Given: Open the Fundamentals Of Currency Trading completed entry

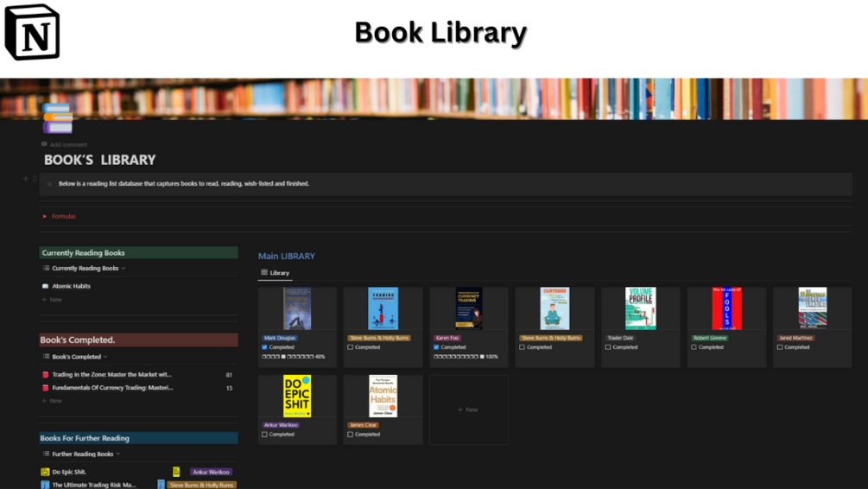Looking at the screenshot, I should point(112,388).
